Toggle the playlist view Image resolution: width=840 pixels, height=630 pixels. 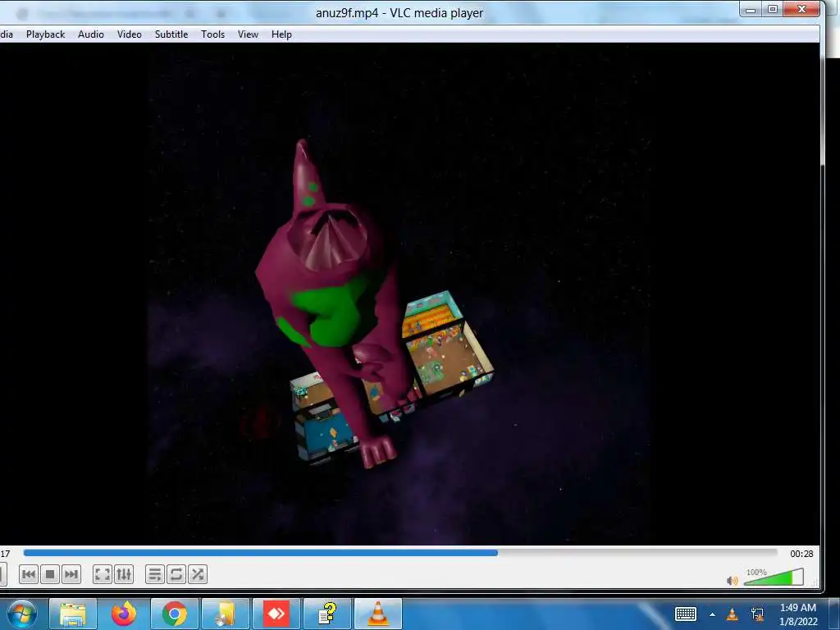coord(155,575)
